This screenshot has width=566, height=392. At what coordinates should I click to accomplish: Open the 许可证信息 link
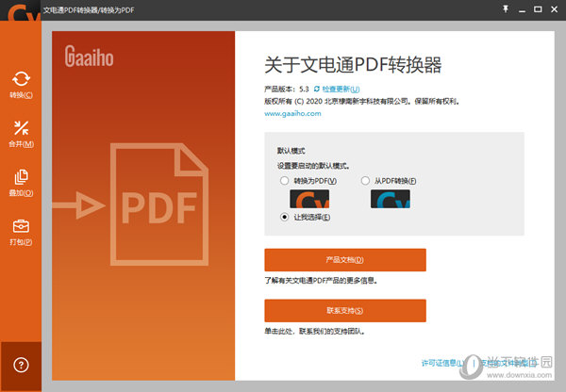point(443,363)
